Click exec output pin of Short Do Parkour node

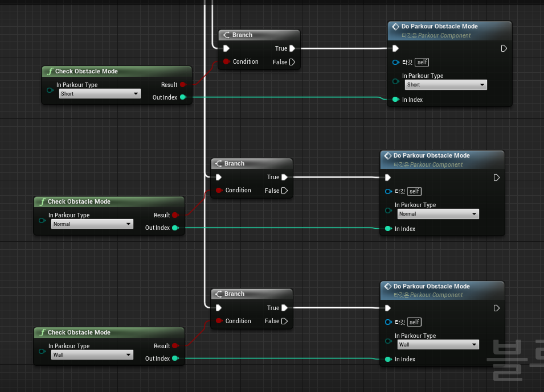click(504, 48)
